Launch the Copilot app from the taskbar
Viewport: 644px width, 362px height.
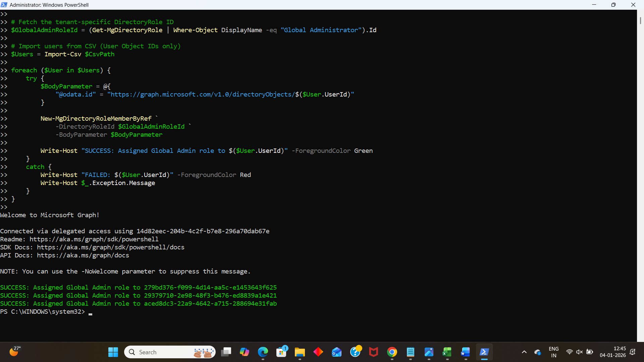pos(245,352)
